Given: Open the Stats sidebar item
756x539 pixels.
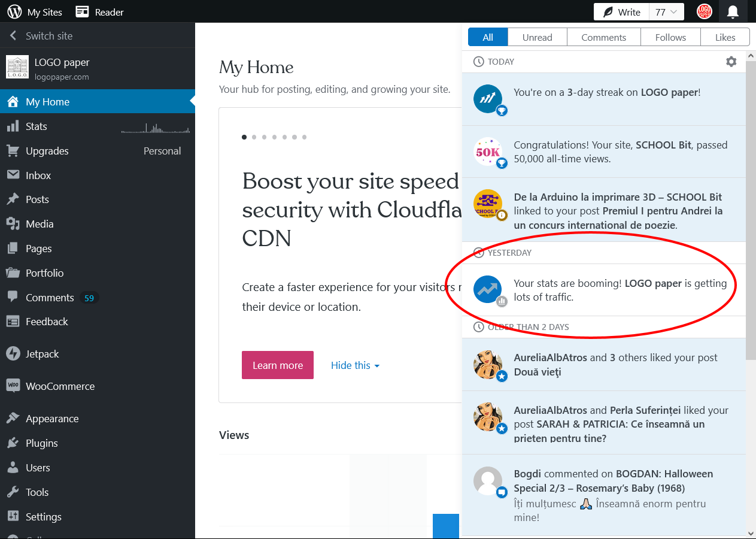Looking at the screenshot, I should coord(36,126).
